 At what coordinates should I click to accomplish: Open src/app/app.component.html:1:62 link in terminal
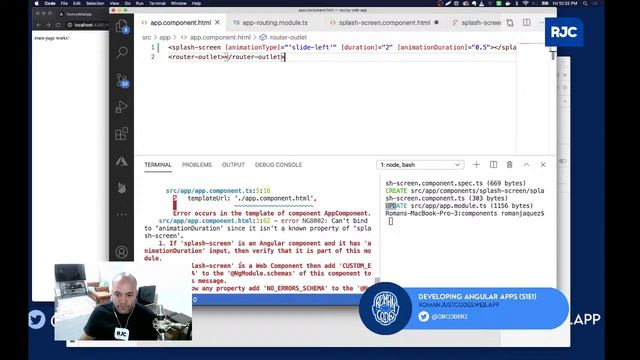214,221
